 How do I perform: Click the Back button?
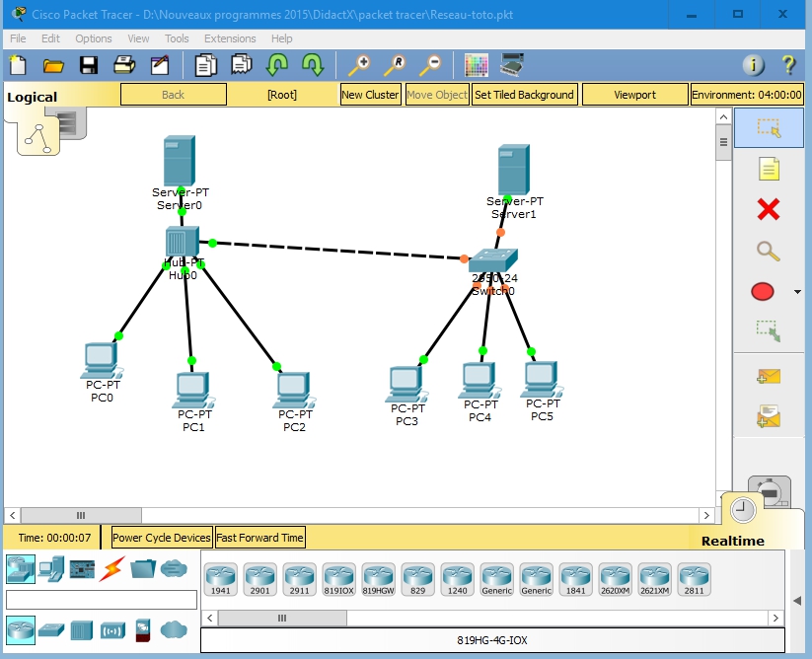tap(173, 95)
